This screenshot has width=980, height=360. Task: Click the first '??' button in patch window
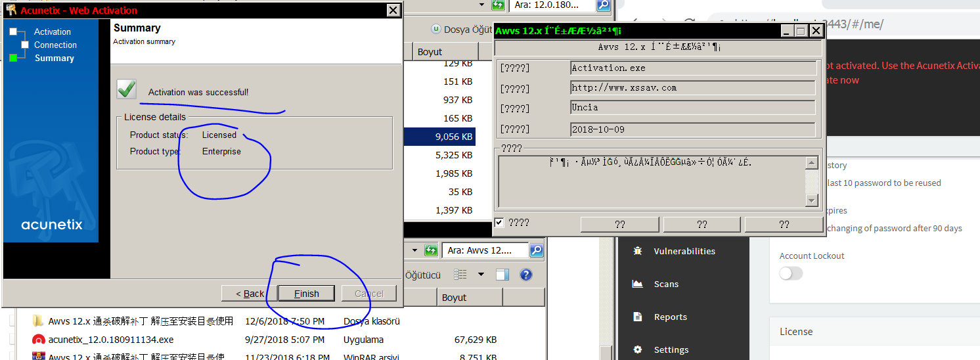(x=620, y=224)
